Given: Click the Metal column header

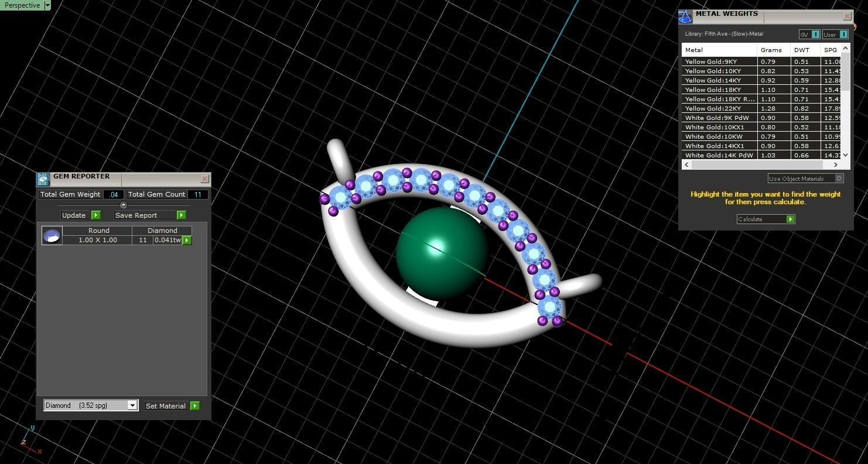Looking at the screenshot, I should (x=719, y=50).
